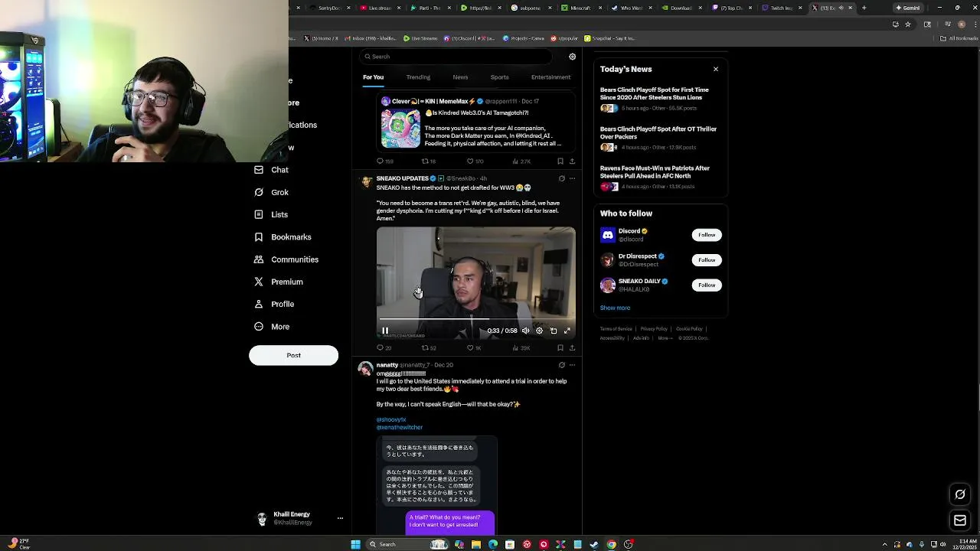Screen dimensions: 980x551
Task: Follow Dr Disrespect
Action: point(707,260)
